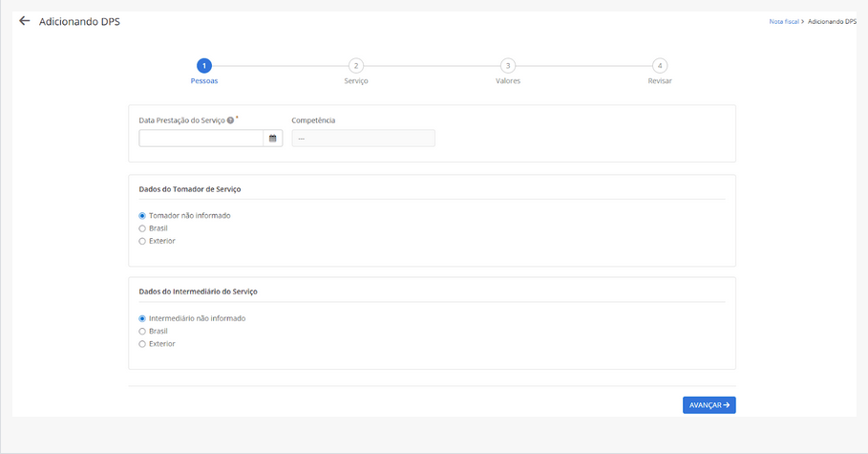868x454 pixels.
Task: Click the back arrow beside the page title
Action: [25, 21]
